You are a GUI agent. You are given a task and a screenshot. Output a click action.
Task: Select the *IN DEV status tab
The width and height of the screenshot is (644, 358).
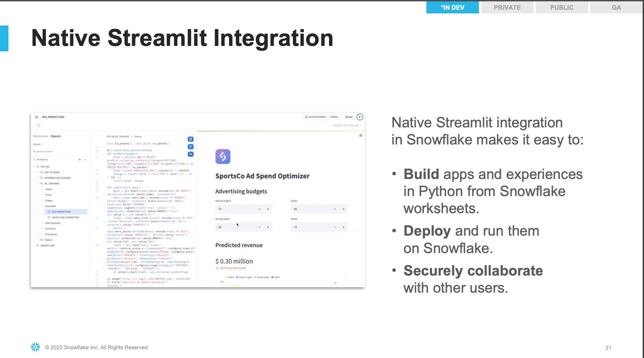tap(452, 7)
